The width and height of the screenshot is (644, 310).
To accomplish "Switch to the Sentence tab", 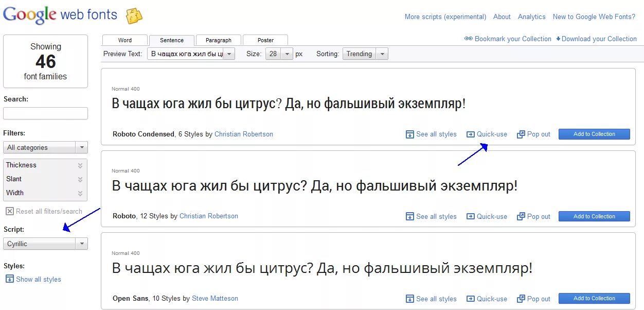I will [172, 40].
